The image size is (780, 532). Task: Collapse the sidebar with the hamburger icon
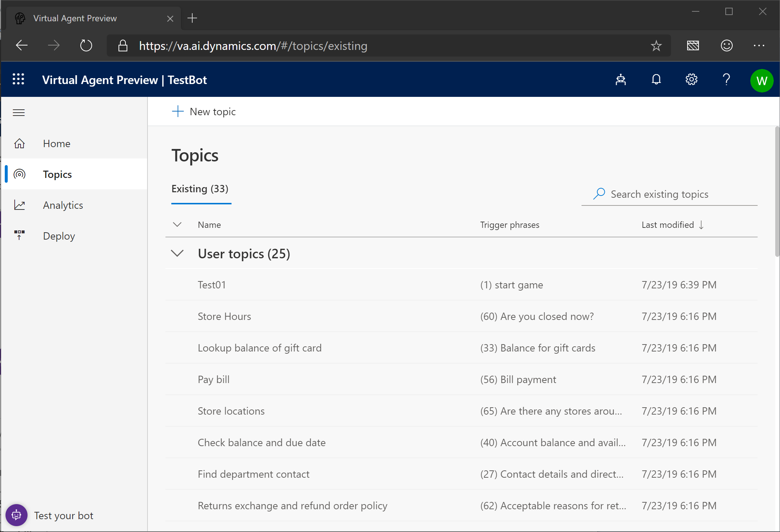coord(19,112)
